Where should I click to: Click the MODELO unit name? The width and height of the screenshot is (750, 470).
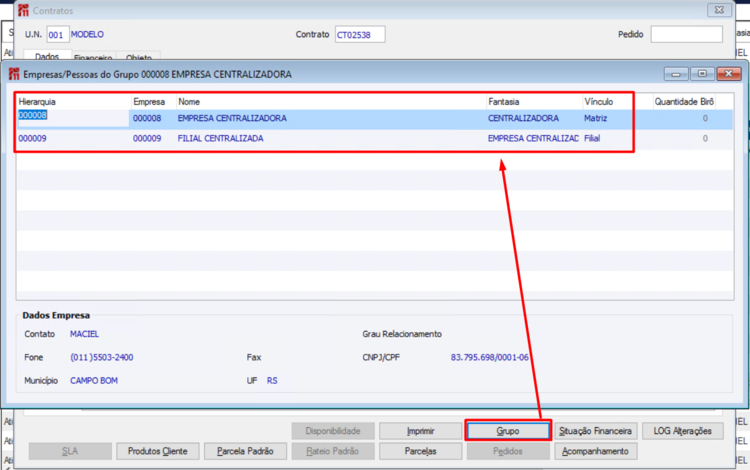click(x=87, y=34)
